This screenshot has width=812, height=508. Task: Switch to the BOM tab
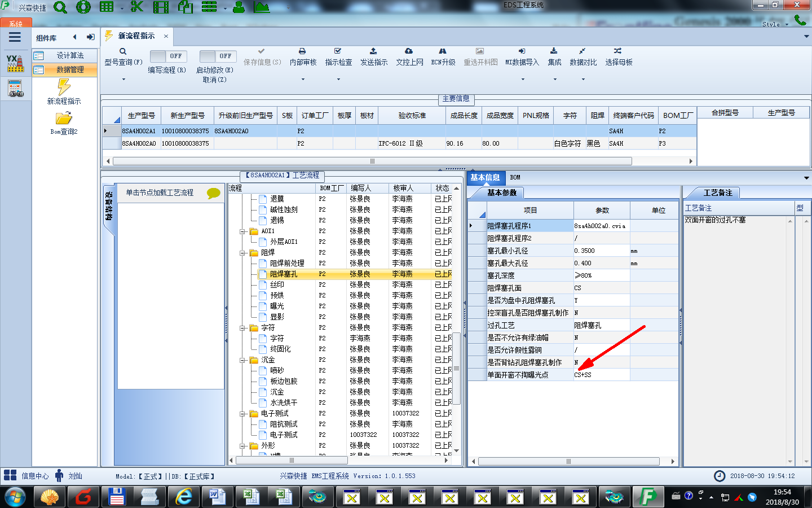(515, 177)
